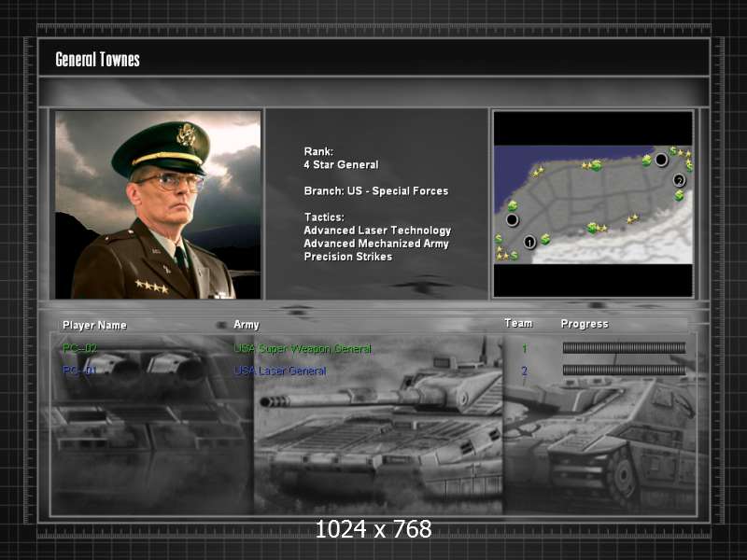Click the PC--01 progress bar
This screenshot has width=747, height=560.
pos(624,370)
